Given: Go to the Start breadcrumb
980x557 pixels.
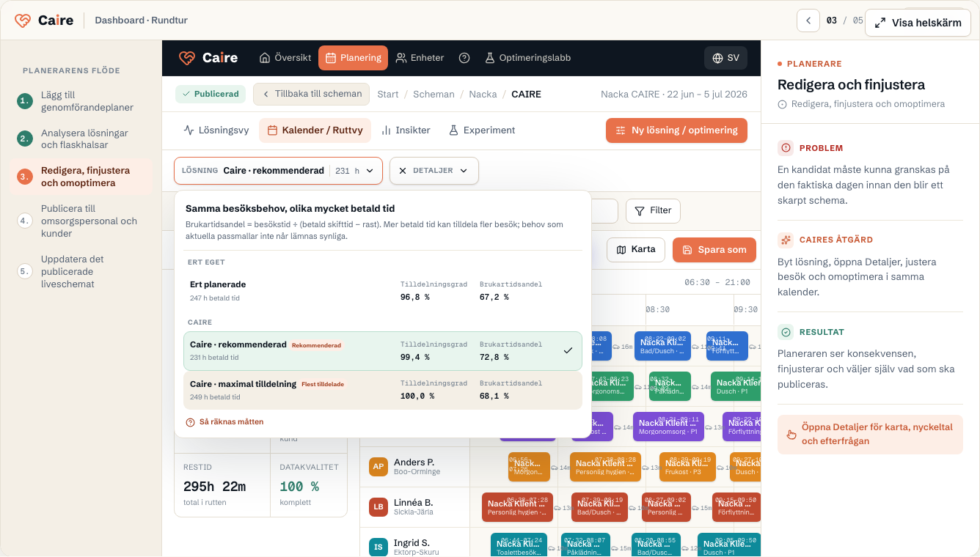Looking at the screenshot, I should pyautogui.click(x=388, y=95).
